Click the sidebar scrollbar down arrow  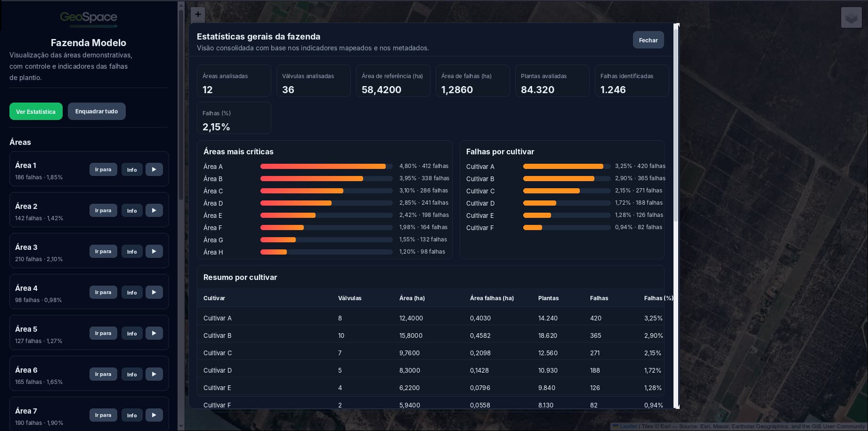(181, 426)
